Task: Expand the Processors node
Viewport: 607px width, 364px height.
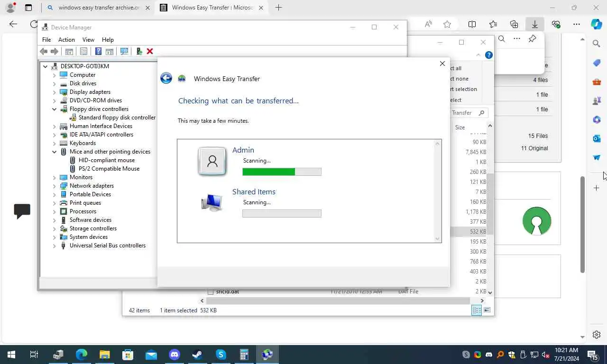Action: pos(55,211)
